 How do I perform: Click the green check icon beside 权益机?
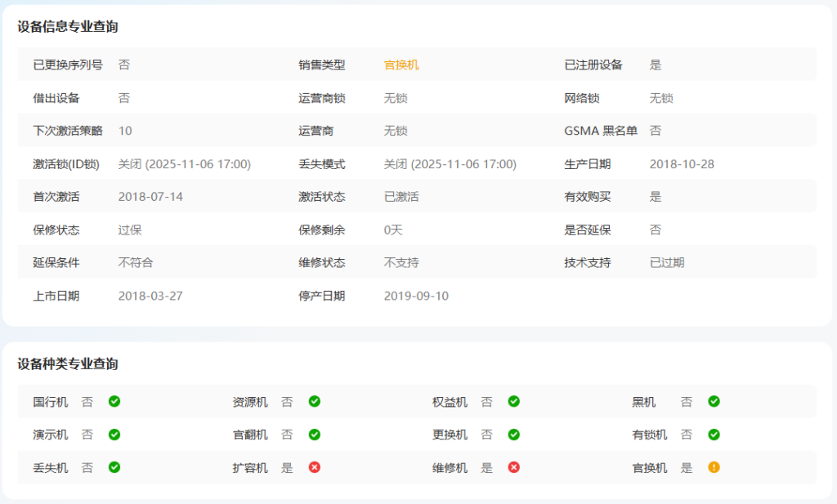coord(514,401)
